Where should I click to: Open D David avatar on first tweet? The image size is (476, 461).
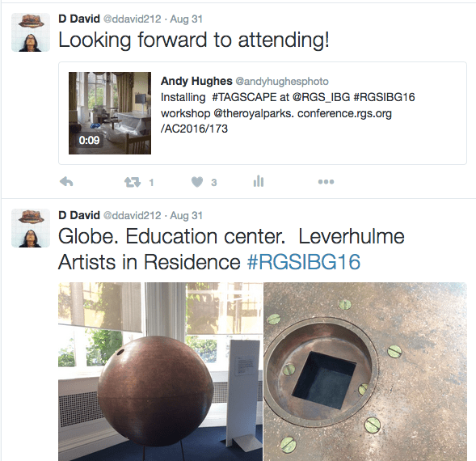31,32
